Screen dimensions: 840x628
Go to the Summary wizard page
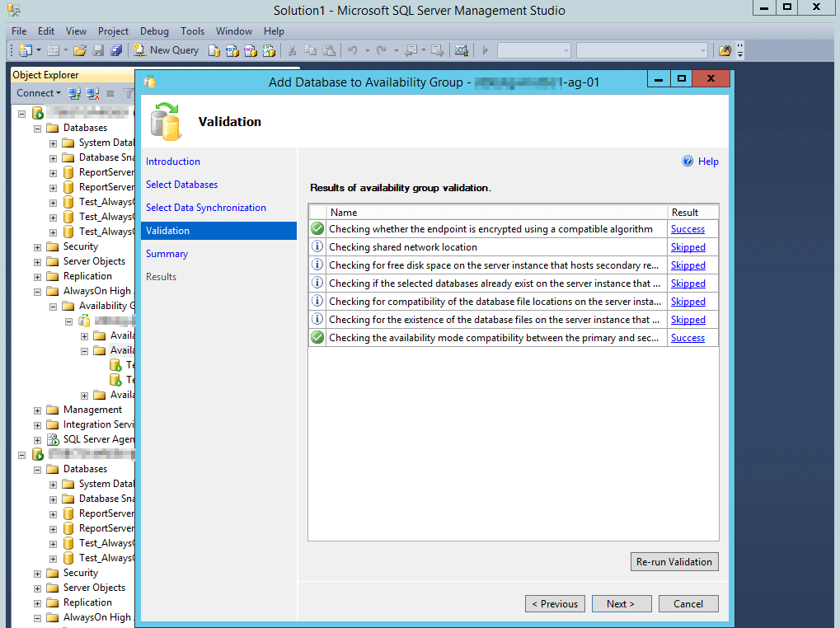coord(167,253)
